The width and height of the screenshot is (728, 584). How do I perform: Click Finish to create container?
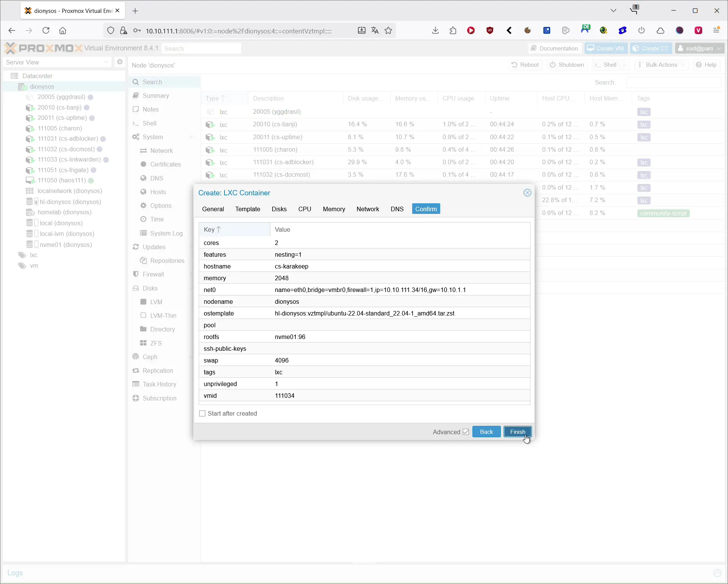tap(517, 432)
